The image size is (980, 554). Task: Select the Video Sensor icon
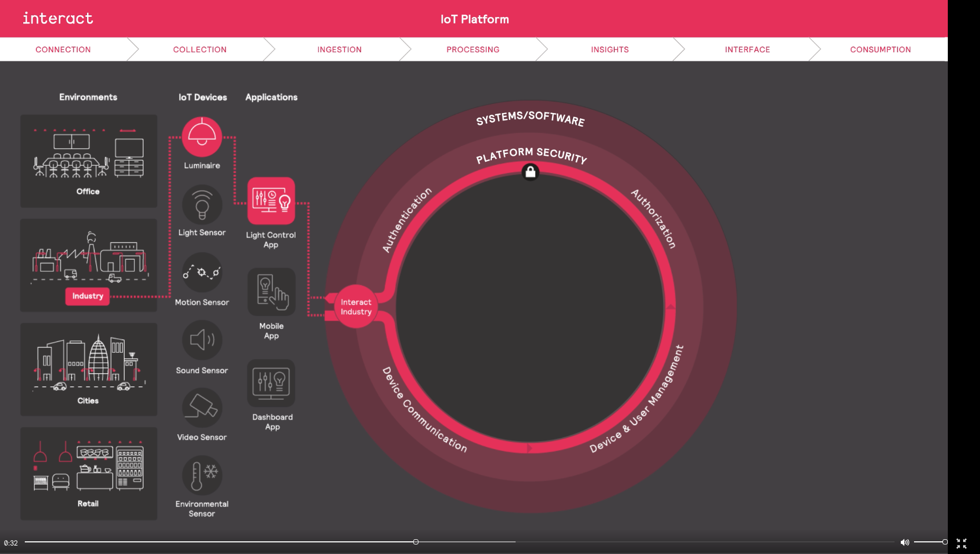click(x=202, y=408)
